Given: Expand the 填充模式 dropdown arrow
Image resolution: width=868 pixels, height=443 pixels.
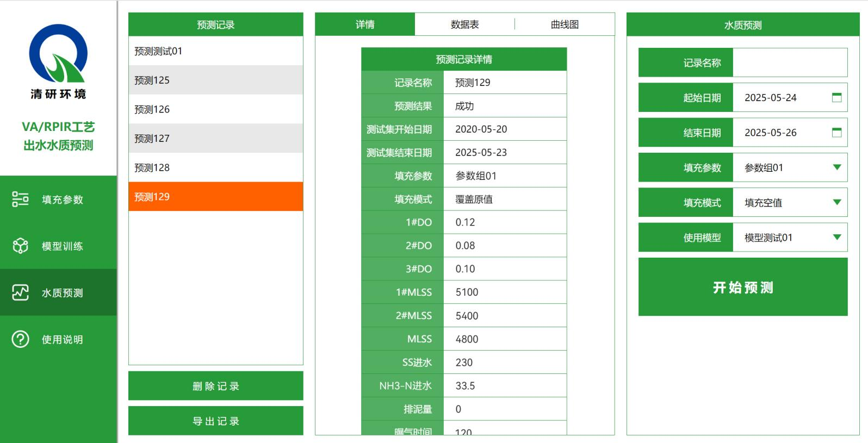Looking at the screenshot, I should [x=836, y=202].
